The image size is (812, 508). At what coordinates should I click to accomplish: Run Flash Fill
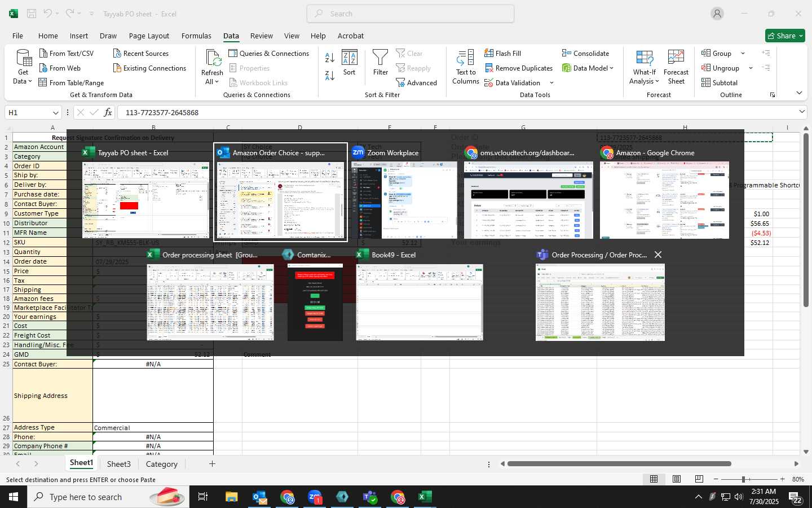(502, 53)
